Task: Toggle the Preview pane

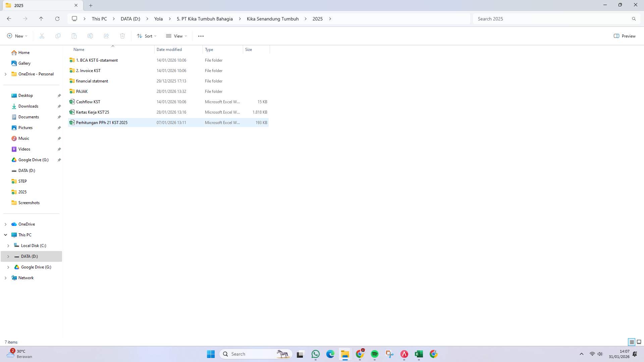Action: pyautogui.click(x=625, y=36)
